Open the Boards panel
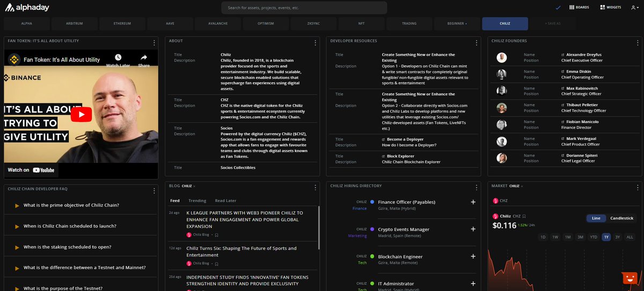This screenshot has width=644, height=291. [x=579, y=8]
